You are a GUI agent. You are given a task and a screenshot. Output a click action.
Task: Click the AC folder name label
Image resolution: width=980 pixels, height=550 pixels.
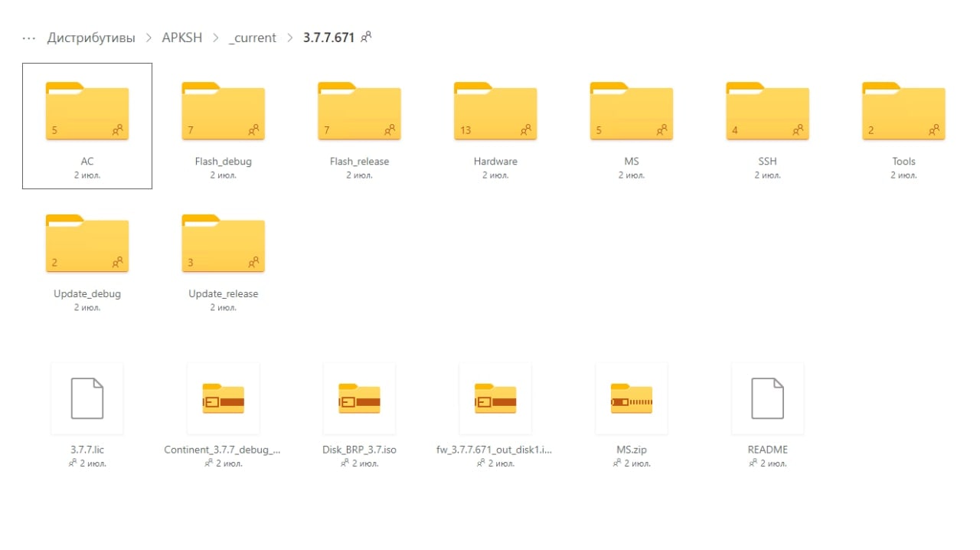click(87, 162)
